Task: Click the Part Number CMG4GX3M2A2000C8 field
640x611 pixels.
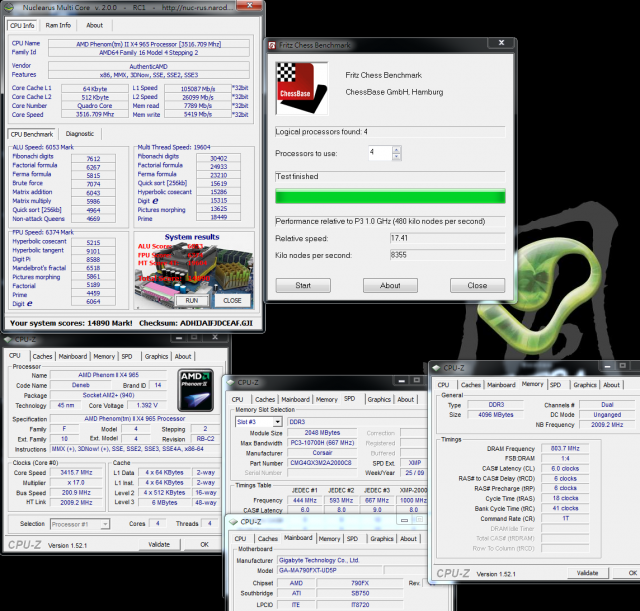Action: point(322,463)
